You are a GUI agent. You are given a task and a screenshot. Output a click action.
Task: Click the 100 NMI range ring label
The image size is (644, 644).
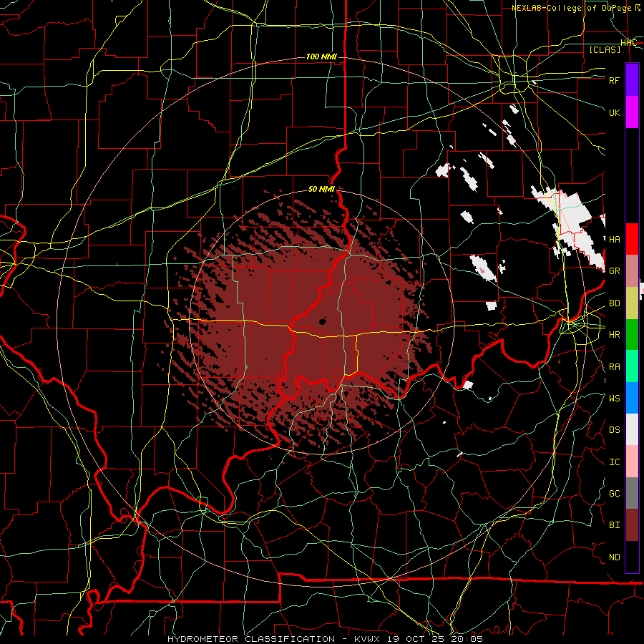pyautogui.click(x=321, y=57)
